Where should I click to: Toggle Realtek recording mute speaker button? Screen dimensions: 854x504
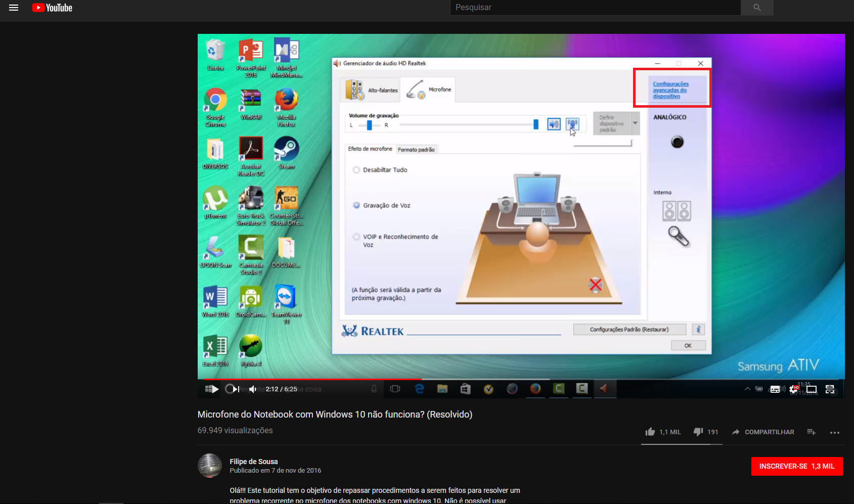[554, 124]
